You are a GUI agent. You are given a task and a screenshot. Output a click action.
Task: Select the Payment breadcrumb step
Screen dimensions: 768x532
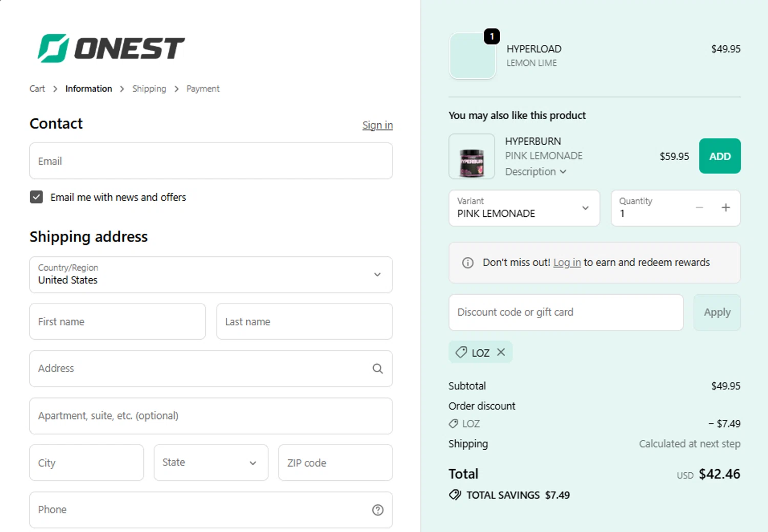[203, 88]
